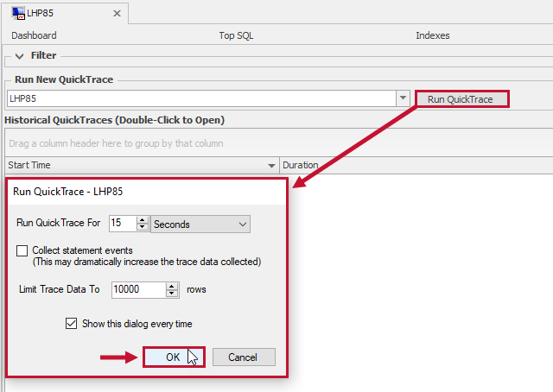Uncheck Show this dialog every time

click(x=71, y=323)
